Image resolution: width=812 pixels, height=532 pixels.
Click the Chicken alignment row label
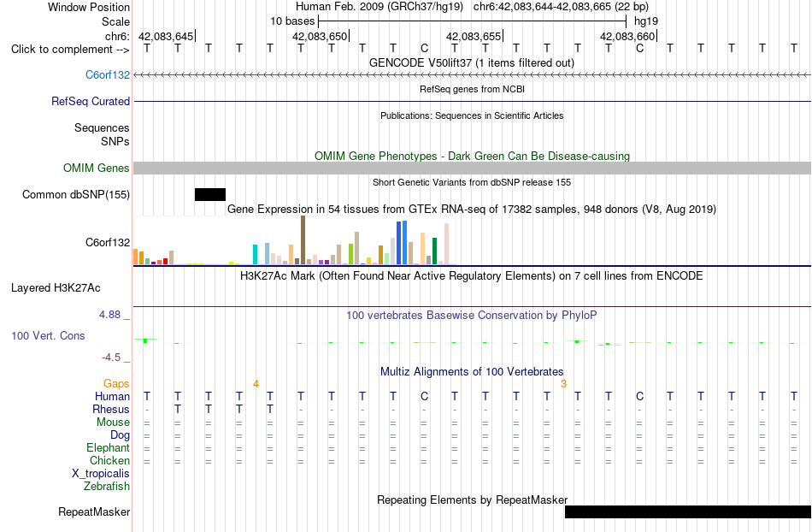pyautogui.click(x=109, y=461)
